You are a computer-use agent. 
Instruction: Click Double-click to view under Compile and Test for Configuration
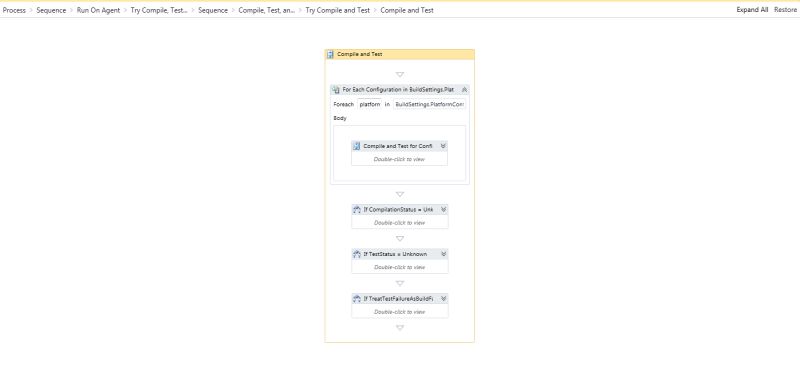[399, 159]
